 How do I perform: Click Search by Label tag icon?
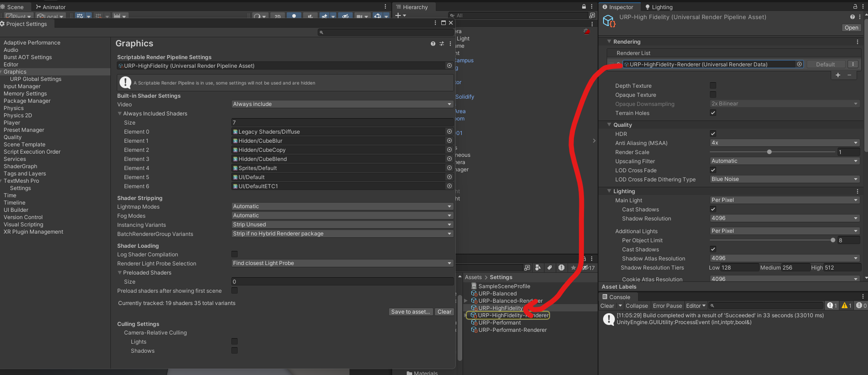point(549,268)
